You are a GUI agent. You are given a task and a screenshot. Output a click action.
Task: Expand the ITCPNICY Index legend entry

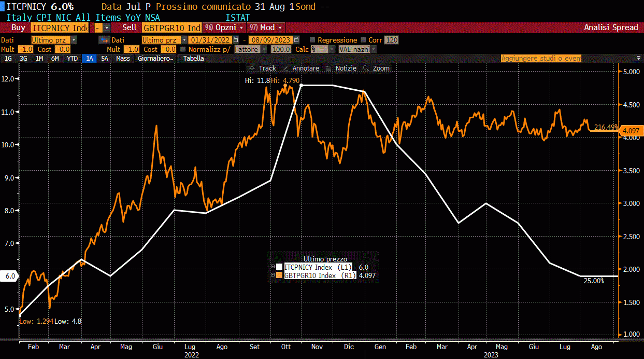(x=273, y=267)
